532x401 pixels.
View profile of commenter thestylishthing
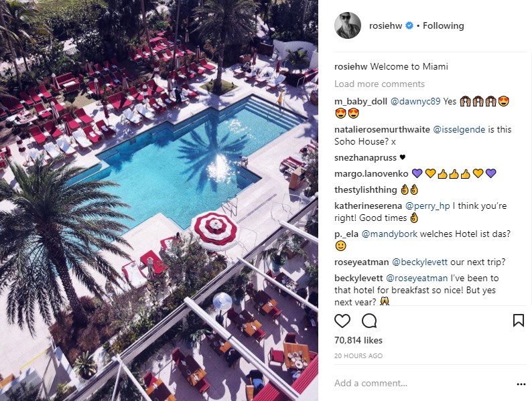[365, 190]
